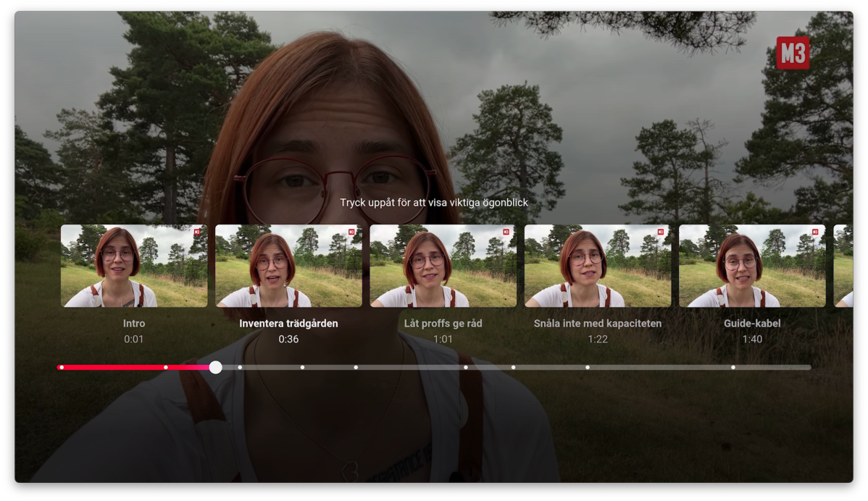The image size is (868, 501).
Task: Select the Snåla inte med kapaciteten chapter thumbnail
Action: (x=596, y=265)
